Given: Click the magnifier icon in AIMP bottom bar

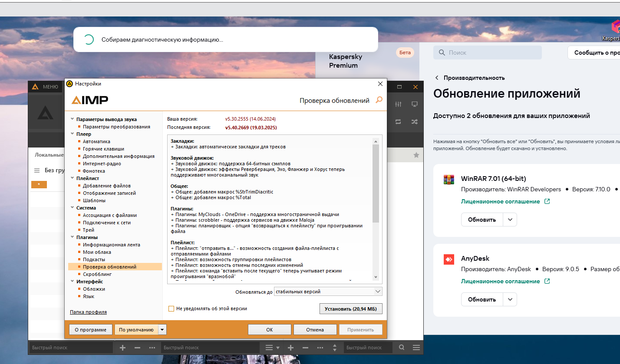Looking at the screenshot, I should pyautogui.click(x=402, y=348).
